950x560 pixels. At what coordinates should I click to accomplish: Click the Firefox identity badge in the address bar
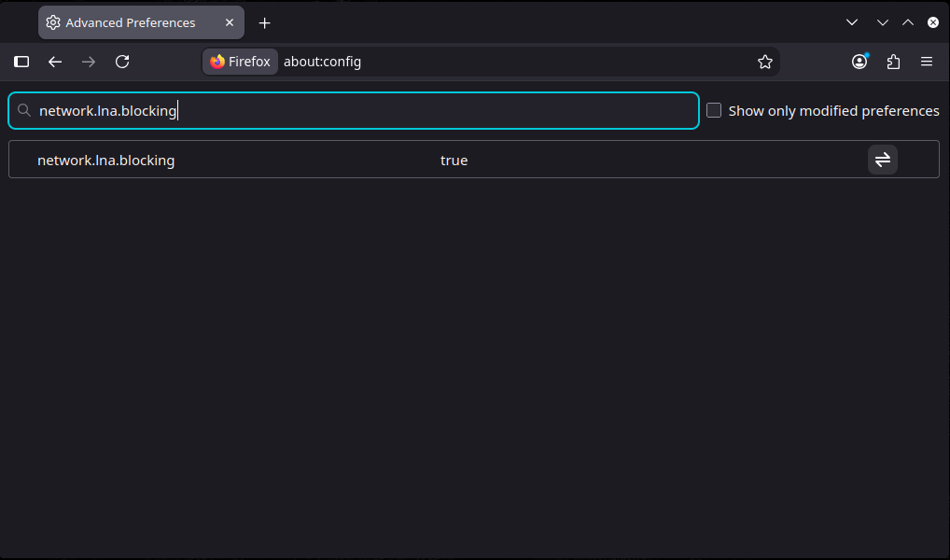click(240, 62)
